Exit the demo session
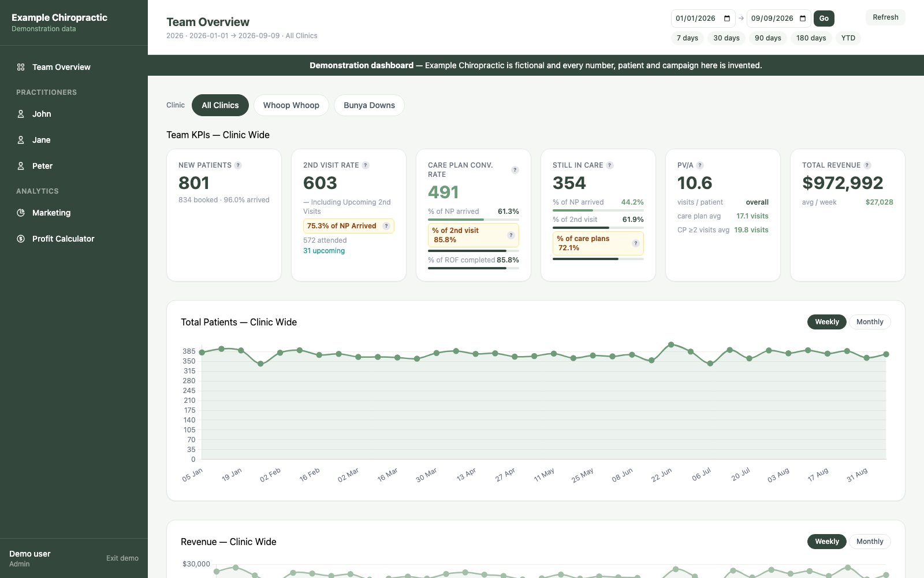This screenshot has width=924, height=578. pyautogui.click(x=122, y=558)
